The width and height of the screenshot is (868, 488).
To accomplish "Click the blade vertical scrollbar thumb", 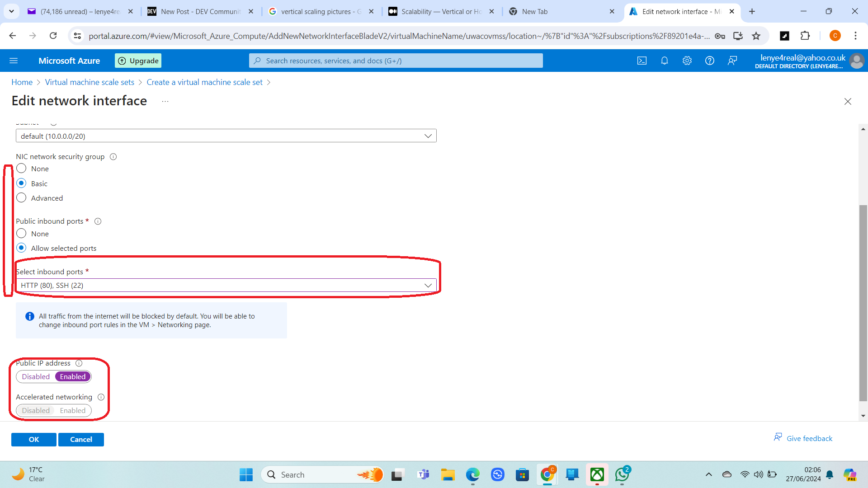I will click(x=863, y=303).
